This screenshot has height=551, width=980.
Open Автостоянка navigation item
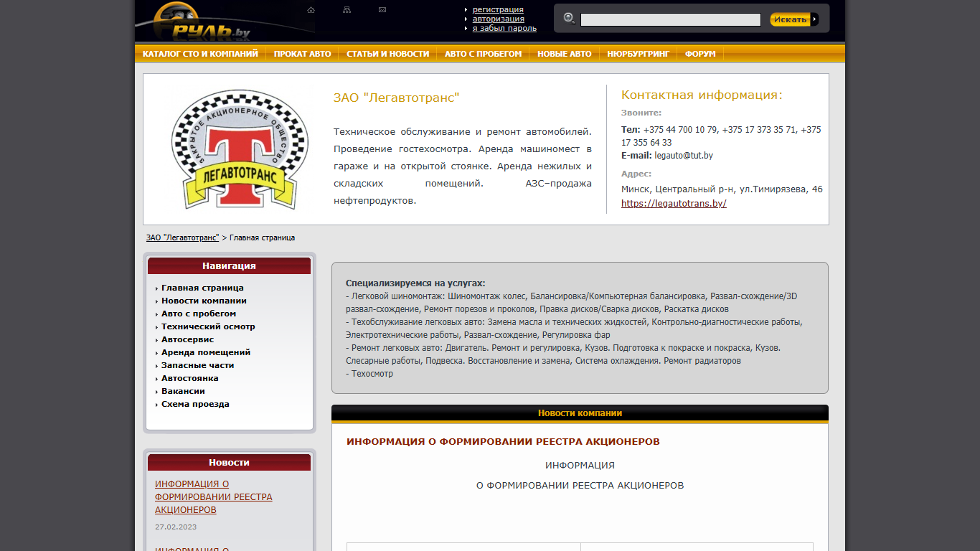click(189, 378)
